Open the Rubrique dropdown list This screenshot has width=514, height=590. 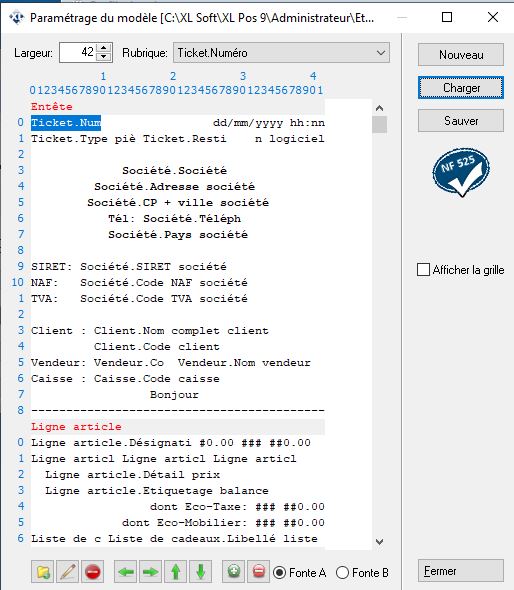tap(381, 53)
